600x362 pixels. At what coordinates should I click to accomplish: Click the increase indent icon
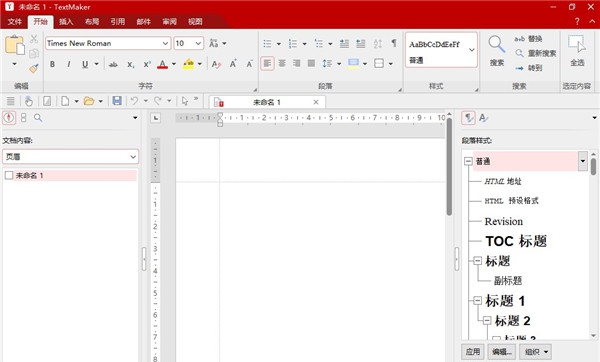point(361,44)
